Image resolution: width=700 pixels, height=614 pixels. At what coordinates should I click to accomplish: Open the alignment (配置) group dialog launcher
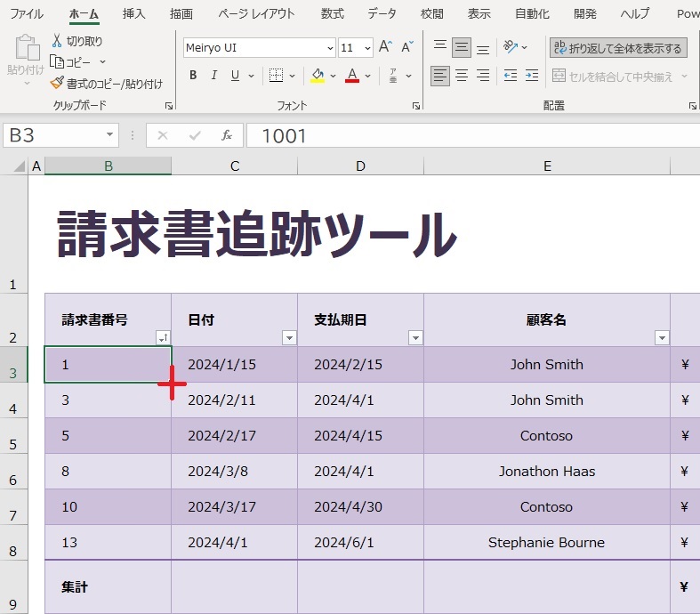[x=692, y=106]
